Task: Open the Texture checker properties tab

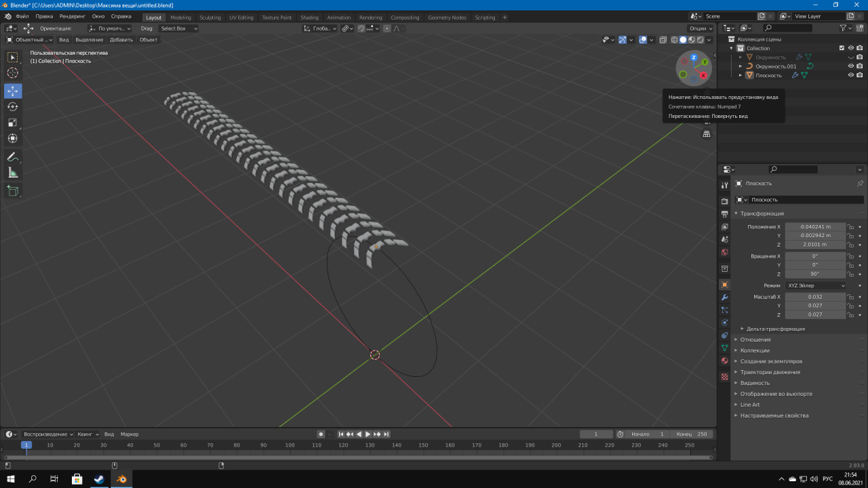Action: pyautogui.click(x=724, y=377)
